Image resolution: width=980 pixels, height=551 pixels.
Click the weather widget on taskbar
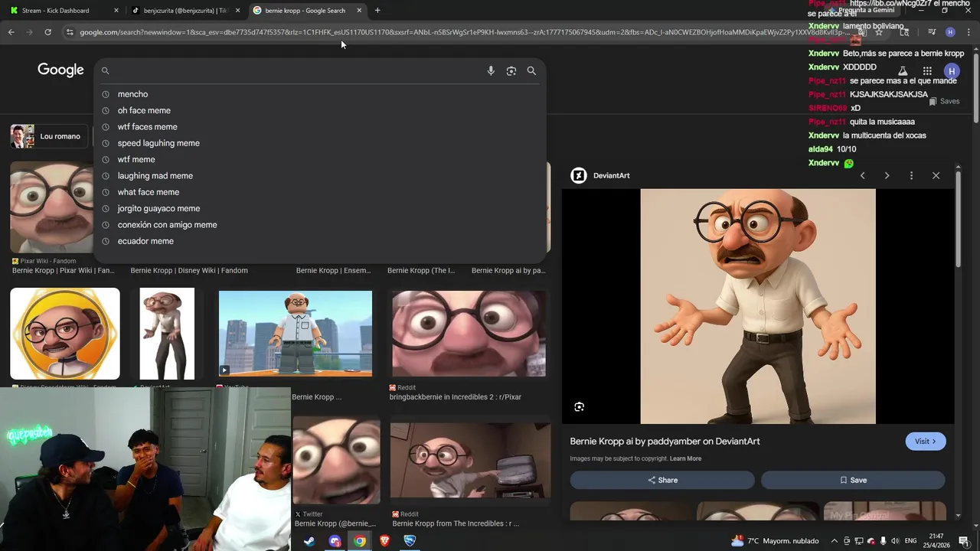click(x=775, y=541)
